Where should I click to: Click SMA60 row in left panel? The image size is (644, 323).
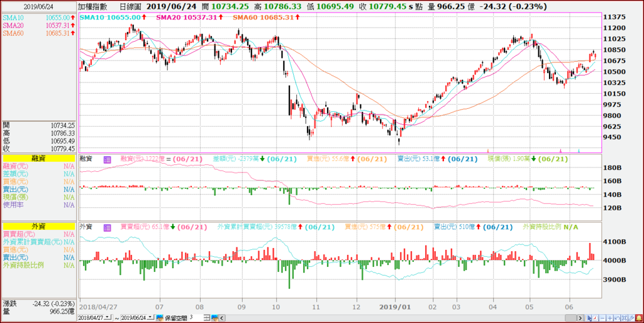click(39, 33)
